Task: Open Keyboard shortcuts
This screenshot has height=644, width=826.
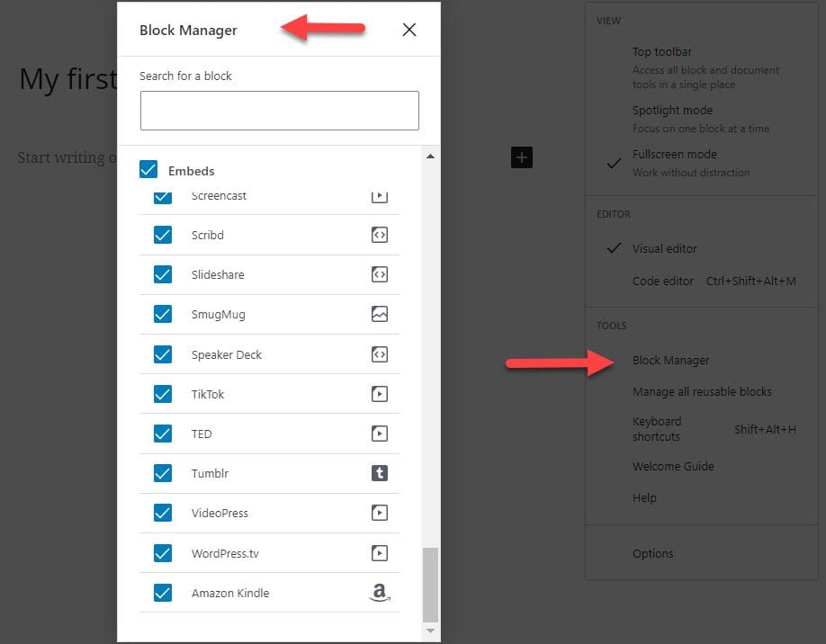Action: coord(657,429)
